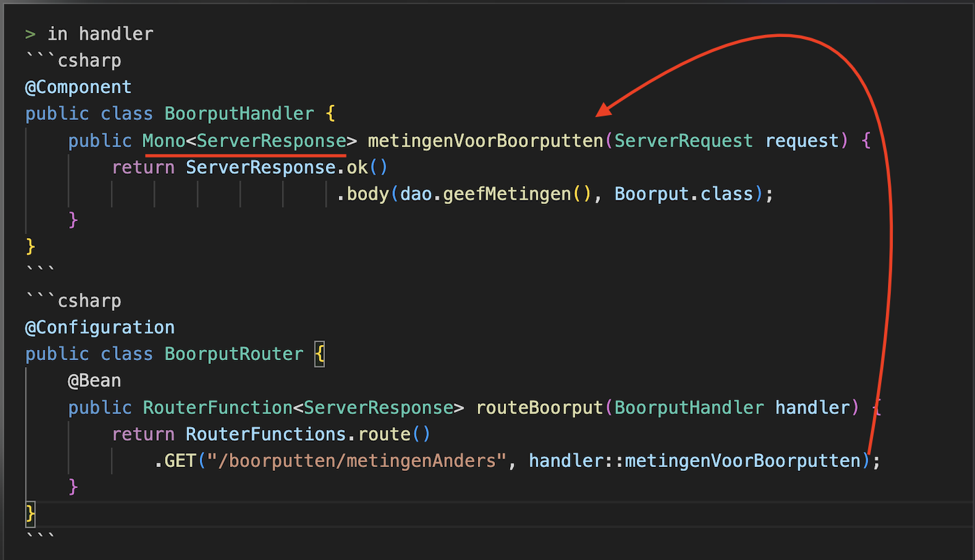This screenshot has height=560, width=975.
Task: Click the .GET method call
Action: tap(175, 461)
